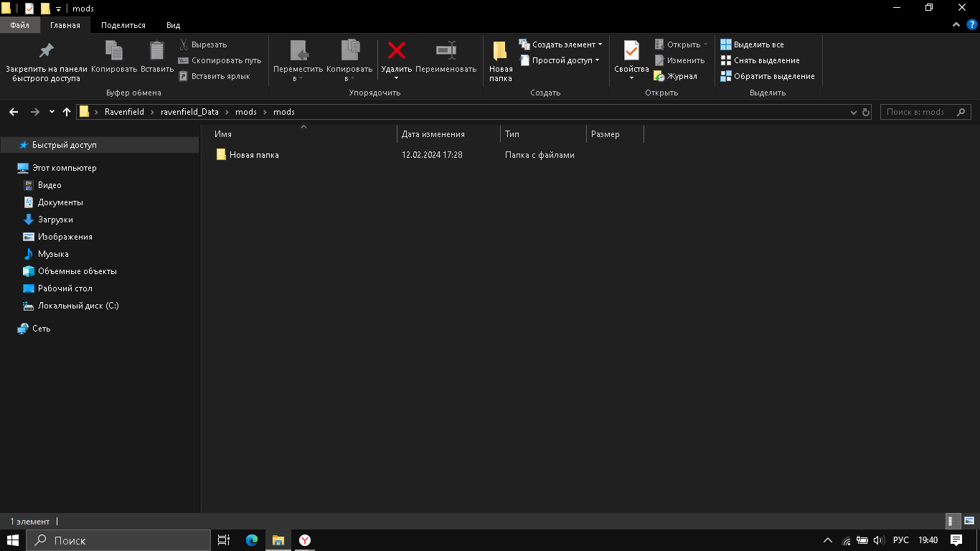
Task: Click the Поиск в: mods search box
Action: point(925,112)
